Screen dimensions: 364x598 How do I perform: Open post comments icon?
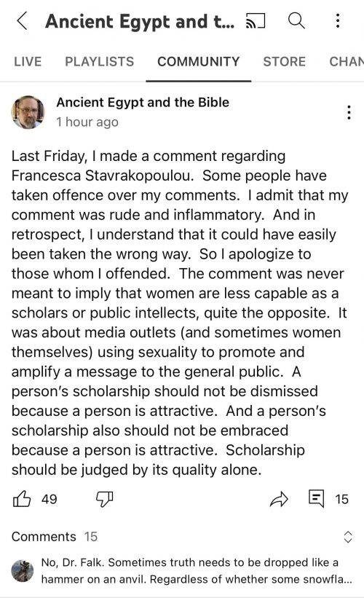[x=316, y=499]
